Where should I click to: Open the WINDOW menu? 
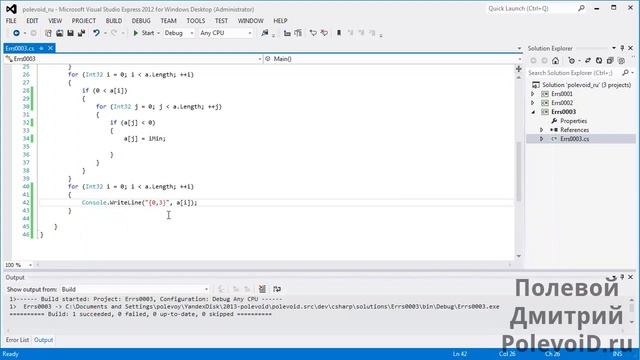[251, 20]
